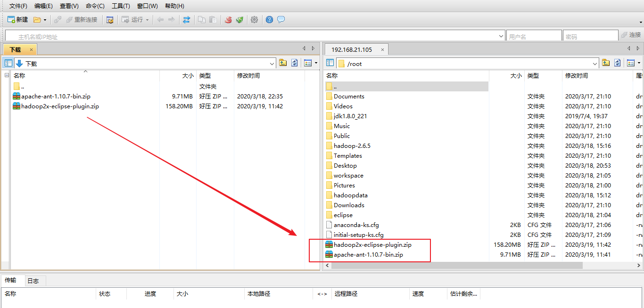Click the open session folder icon
Screen dimensions: 644x308
tap(37, 20)
